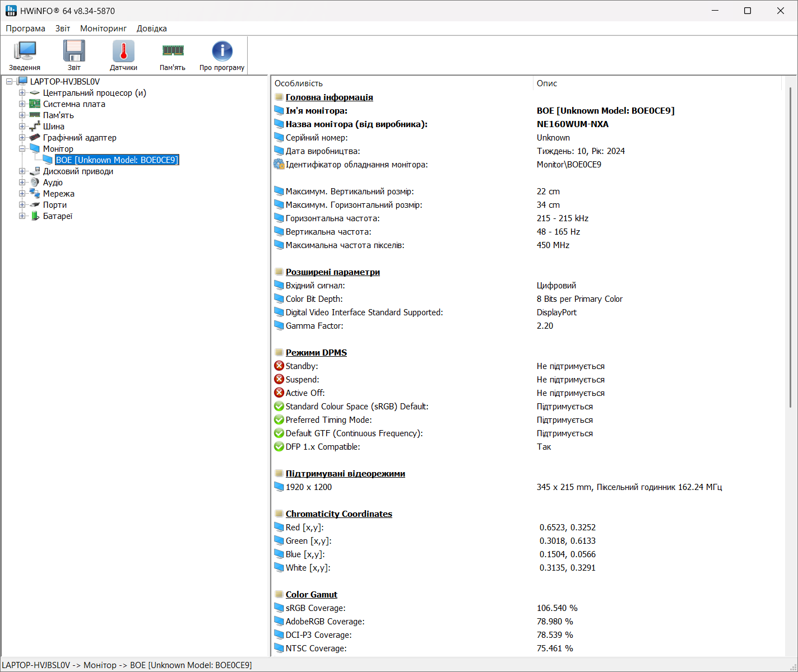798x672 pixels.
Task: Select the White [x,y] row label
Action: click(x=308, y=568)
